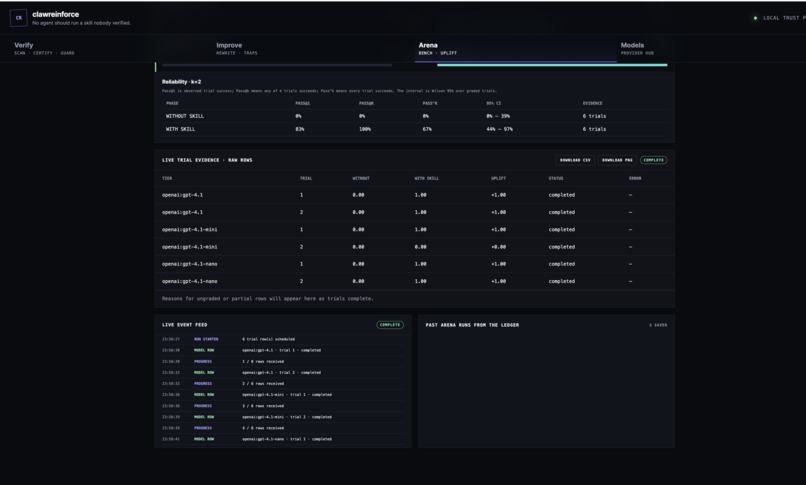Click the '1 / 6 rows received' event
The width and height of the screenshot is (806, 485).
click(283, 362)
